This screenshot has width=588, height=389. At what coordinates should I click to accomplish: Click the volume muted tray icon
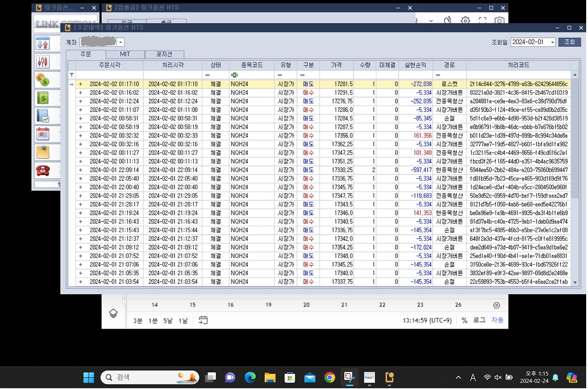pos(498,378)
